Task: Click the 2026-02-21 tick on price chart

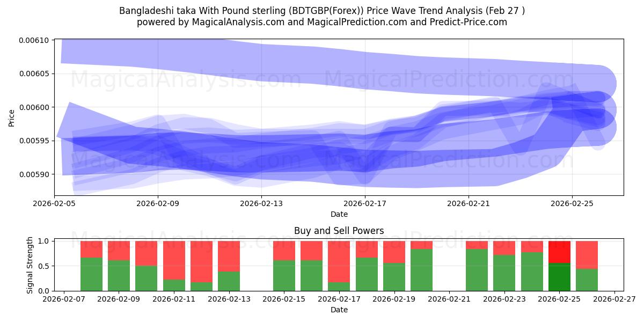Action: (x=469, y=203)
